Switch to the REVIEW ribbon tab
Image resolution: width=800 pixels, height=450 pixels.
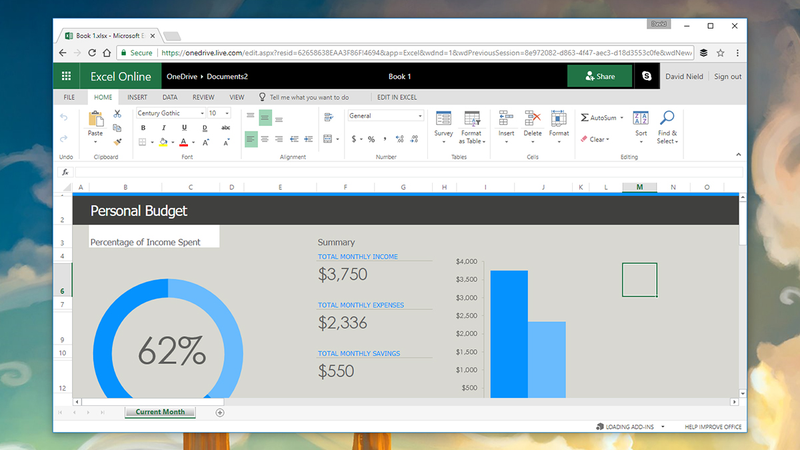click(x=203, y=97)
